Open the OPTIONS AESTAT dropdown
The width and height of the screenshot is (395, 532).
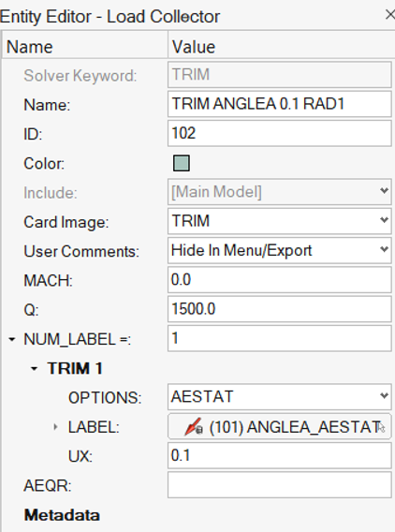(x=280, y=397)
